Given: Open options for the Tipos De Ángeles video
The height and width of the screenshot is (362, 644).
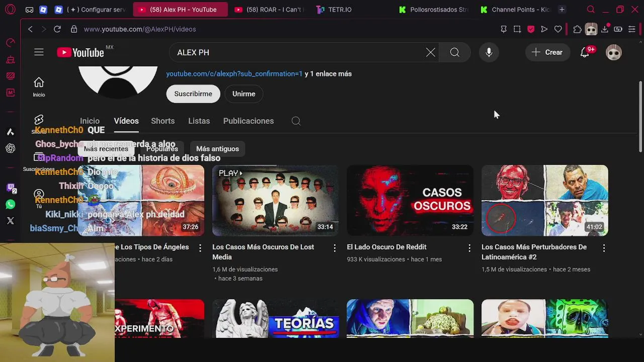Looking at the screenshot, I should 200,248.
